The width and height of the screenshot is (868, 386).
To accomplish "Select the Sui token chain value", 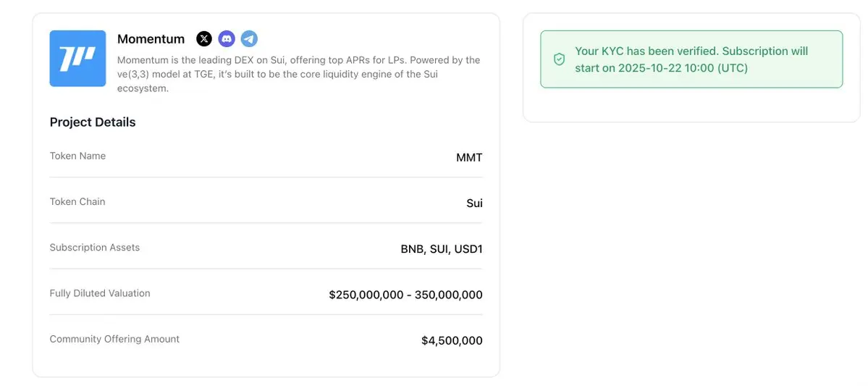I will coord(474,204).
